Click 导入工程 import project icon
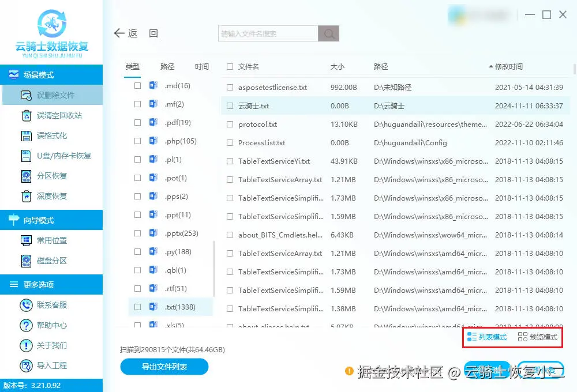This screenshot has height=392, width=577. [26, 365]
